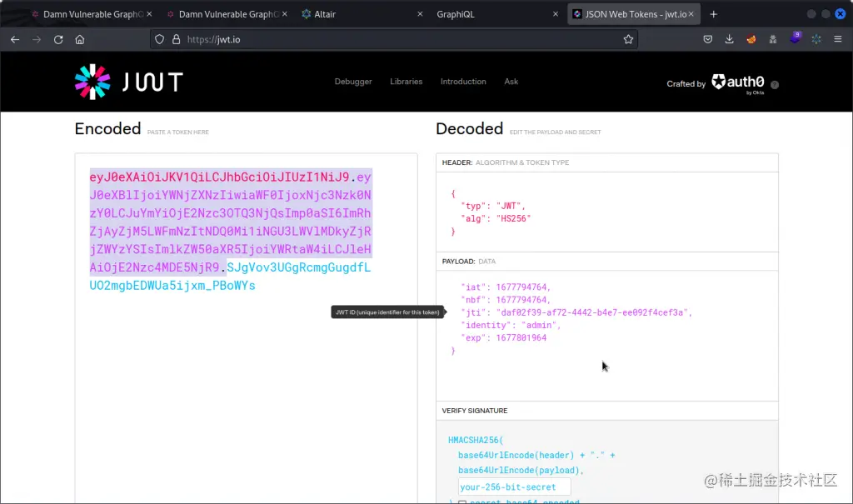Viewport: 853px width, 504px height.
Task: Click the "typ": "JWT" header line
Action: [x=493, y=206]
